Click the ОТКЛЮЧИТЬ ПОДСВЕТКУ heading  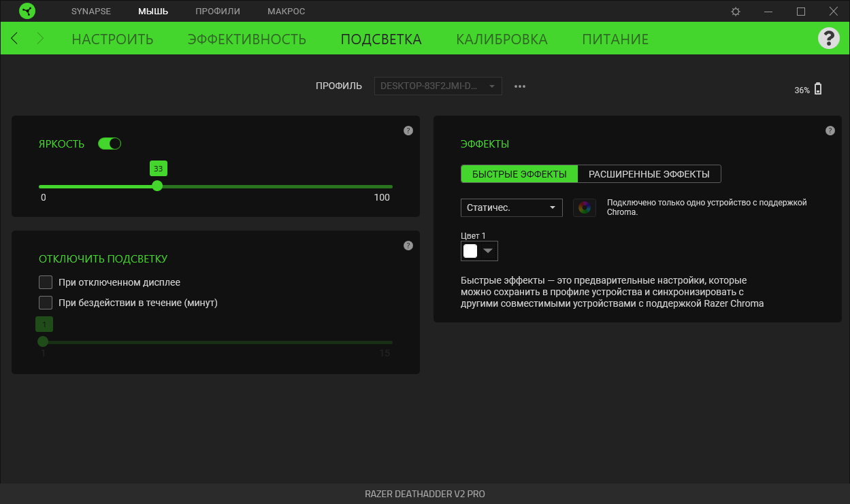[x=103, y=258]
